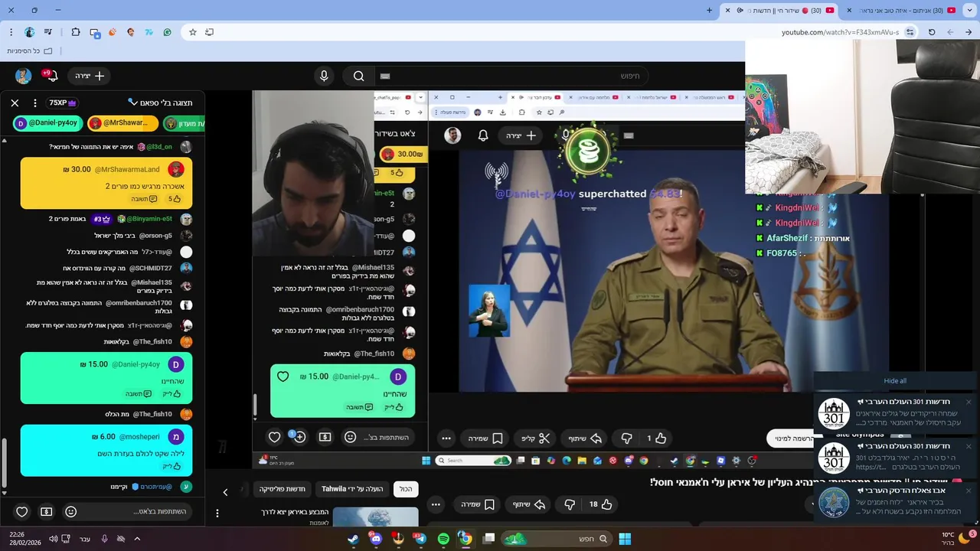Open Chrome three-dot menu
980x551 pixels.
11,32
